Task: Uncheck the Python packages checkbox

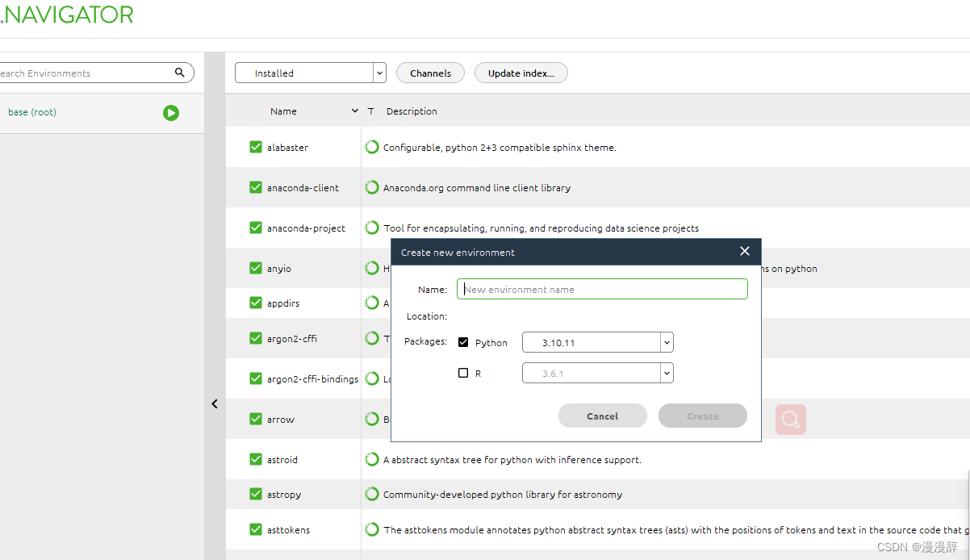Action: click(x=463, y=342)
